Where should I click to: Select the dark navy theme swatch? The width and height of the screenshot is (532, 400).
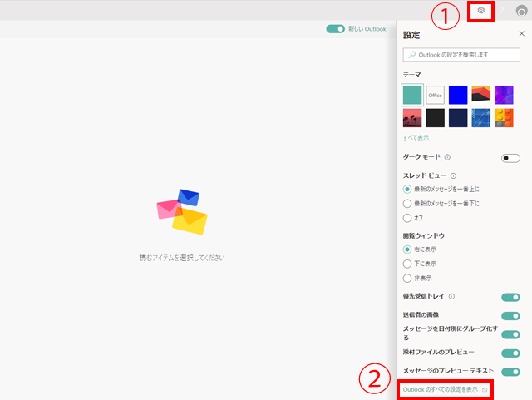[x=458, y=118]
